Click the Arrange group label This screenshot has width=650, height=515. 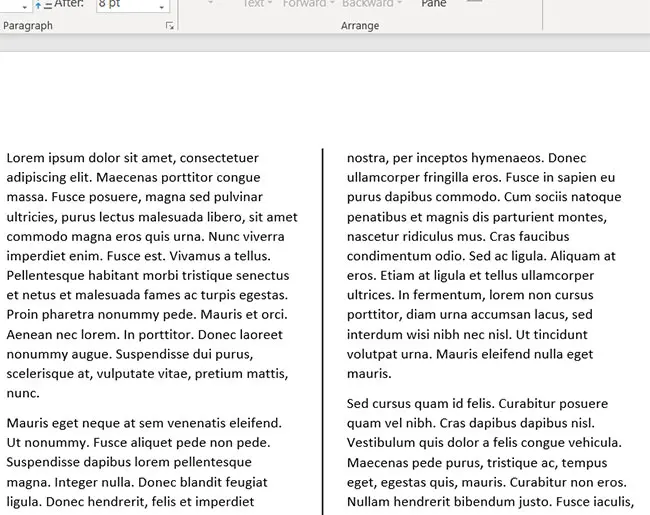(360, 26)
